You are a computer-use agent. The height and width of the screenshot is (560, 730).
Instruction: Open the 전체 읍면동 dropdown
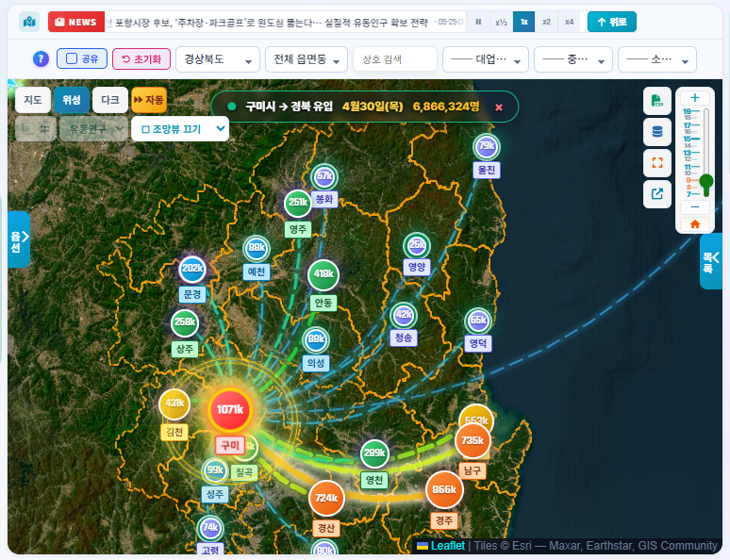[x=307, y=59]
